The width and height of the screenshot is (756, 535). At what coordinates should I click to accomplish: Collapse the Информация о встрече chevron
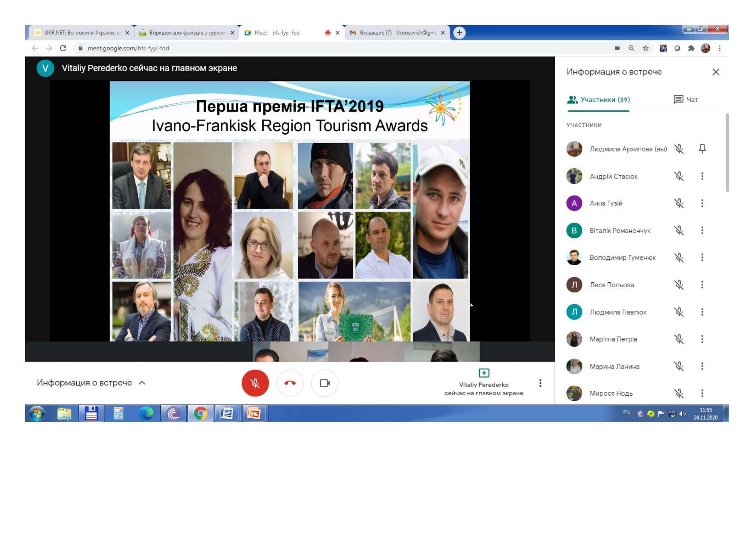[142, 383]
